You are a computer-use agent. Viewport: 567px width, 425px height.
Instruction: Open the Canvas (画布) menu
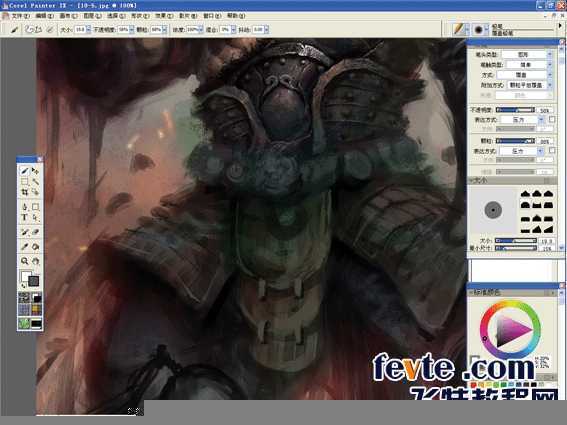pos(68,16)
